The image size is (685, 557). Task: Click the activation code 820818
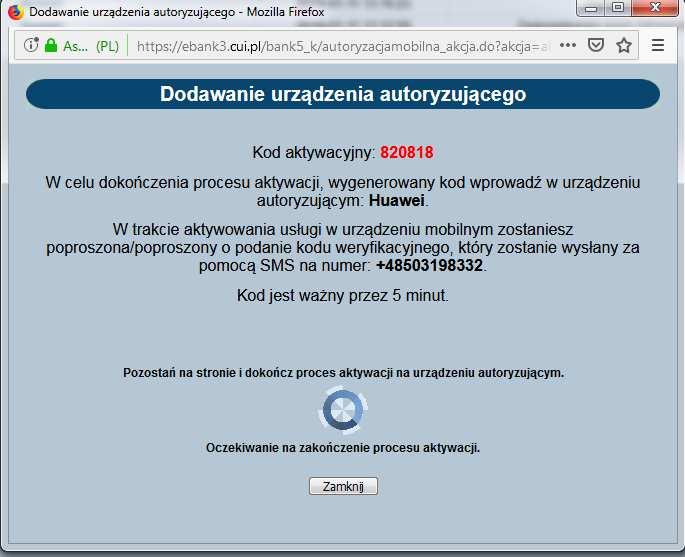407,152
